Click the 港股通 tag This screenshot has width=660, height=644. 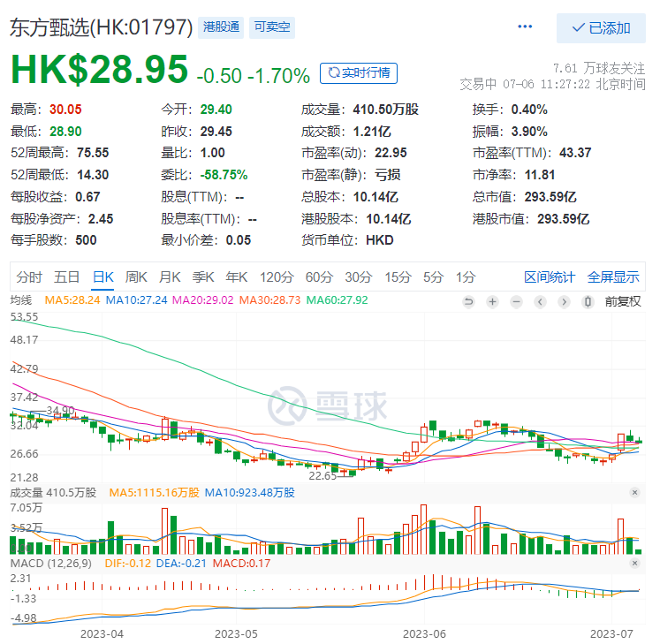[x=221, y=27]
